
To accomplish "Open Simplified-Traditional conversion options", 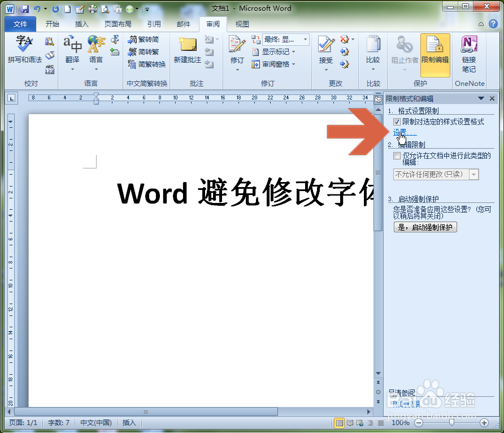I will click(x=146, y=64).
